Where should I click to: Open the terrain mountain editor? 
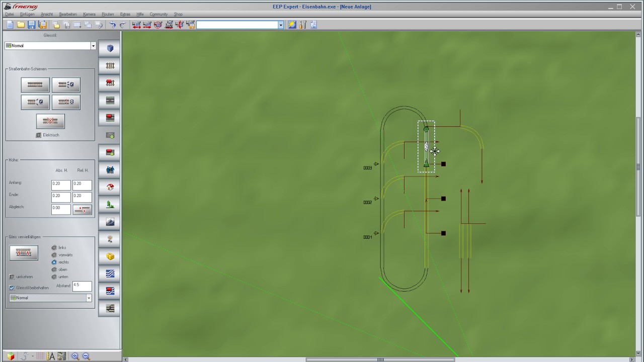pyautogui.click(x=109, y=222)
